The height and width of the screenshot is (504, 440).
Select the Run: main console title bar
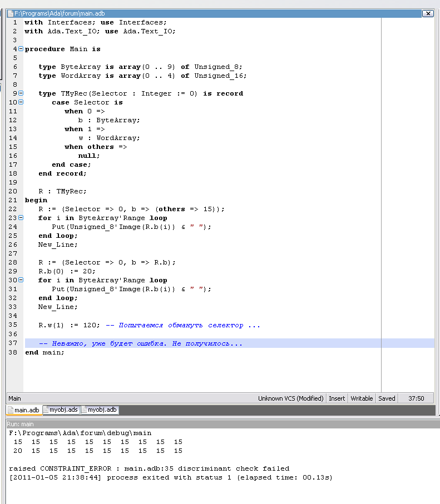click(20, 424)
